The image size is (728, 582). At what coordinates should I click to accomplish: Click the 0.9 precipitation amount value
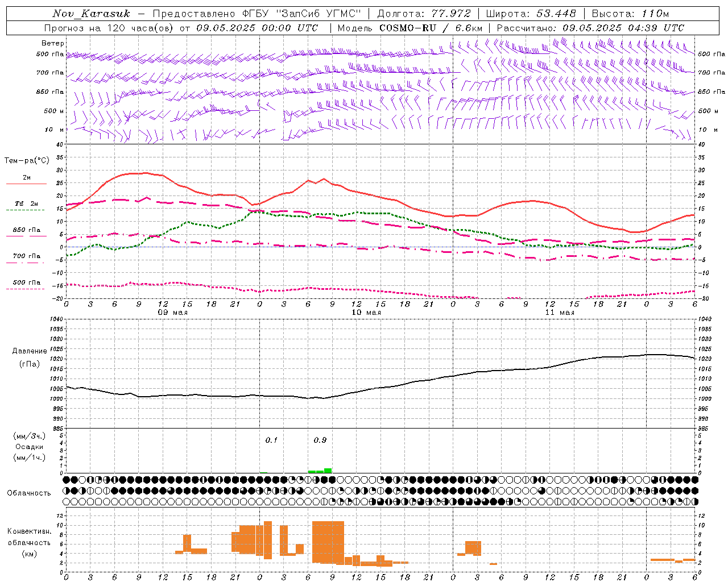pyautogui.click(x=320, y=440)
